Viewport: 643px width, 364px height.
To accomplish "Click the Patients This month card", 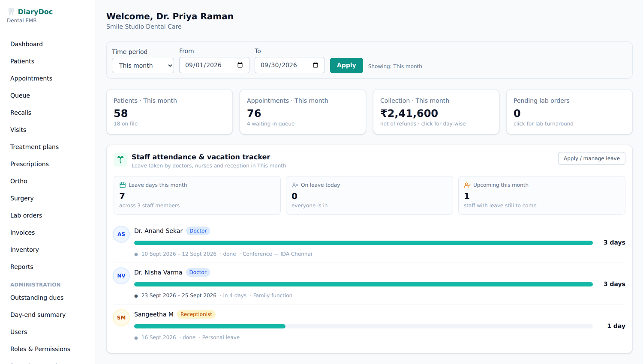I will click(x=169, y=112).
